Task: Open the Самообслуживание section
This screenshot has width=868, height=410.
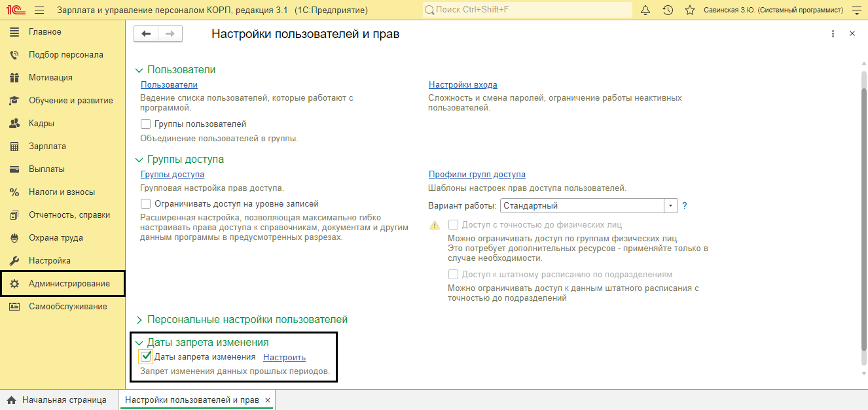Action: (68, 307)
